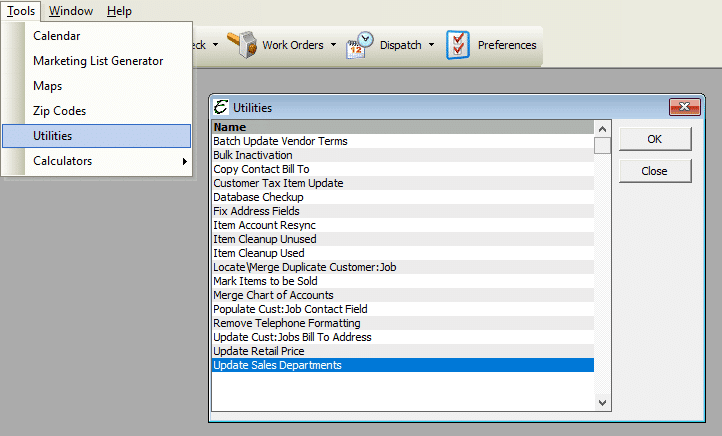Image resolution: width=722 pixels, height=436 pixels.
Task: Choose Calendar from the Tools menu
Action: coord(56,36)
